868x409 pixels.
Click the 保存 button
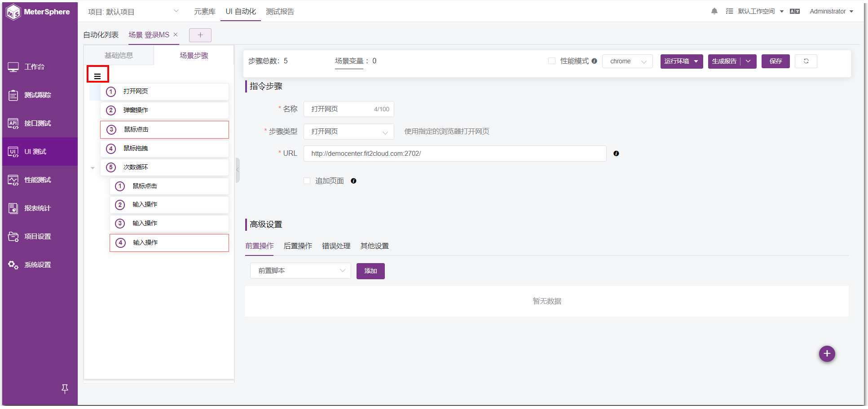[775, 61]
